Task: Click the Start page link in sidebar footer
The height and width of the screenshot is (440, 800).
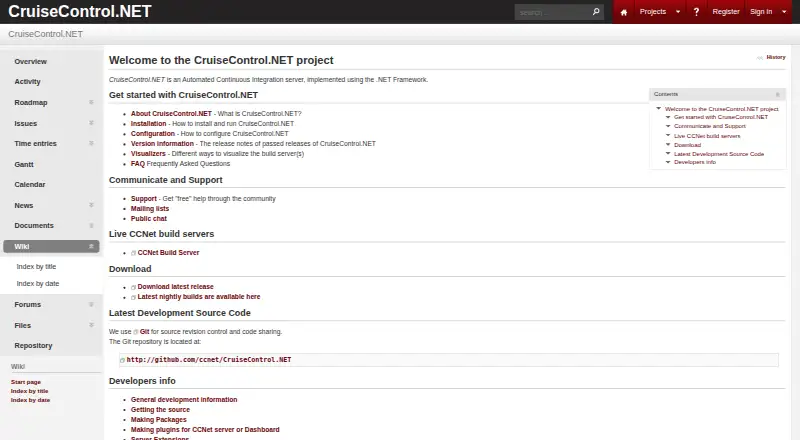Action: point(26,382)
